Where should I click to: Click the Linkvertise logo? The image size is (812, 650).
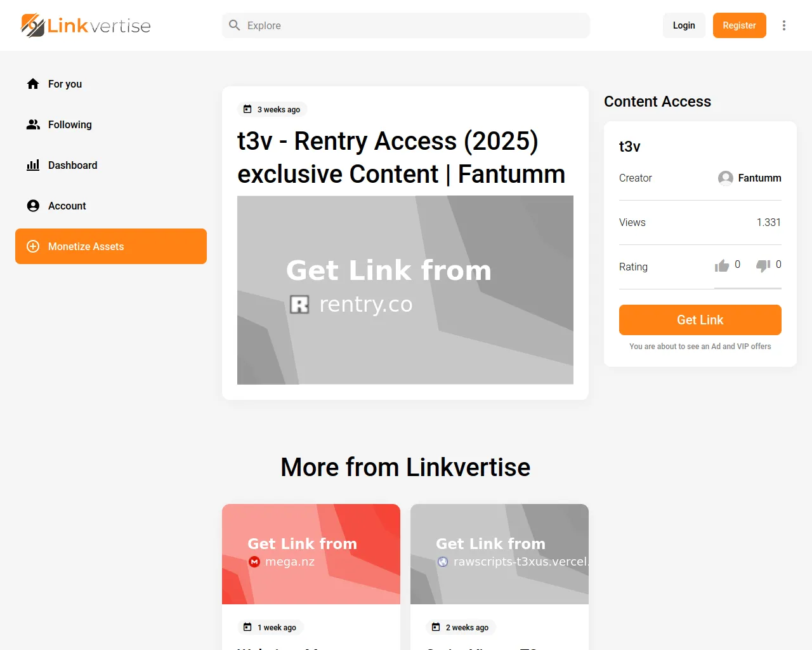[x=86, y=25]
